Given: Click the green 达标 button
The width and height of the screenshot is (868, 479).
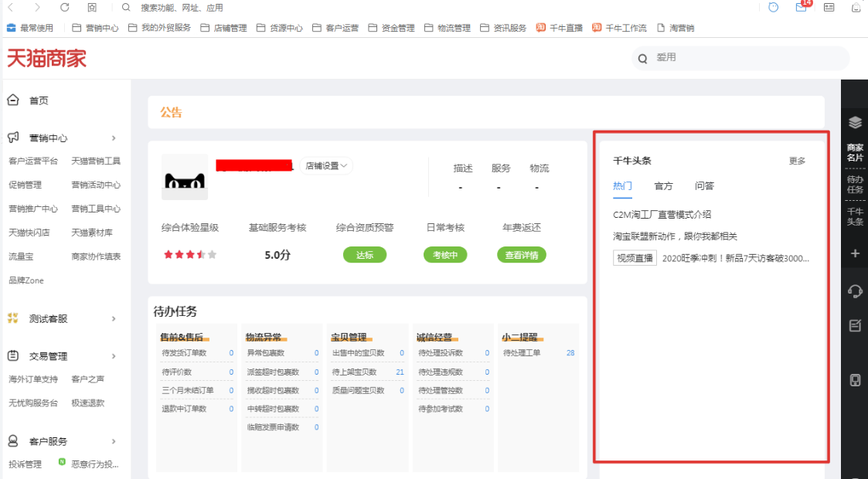Looking at the screenshot, I should click(x=365, y=255).
